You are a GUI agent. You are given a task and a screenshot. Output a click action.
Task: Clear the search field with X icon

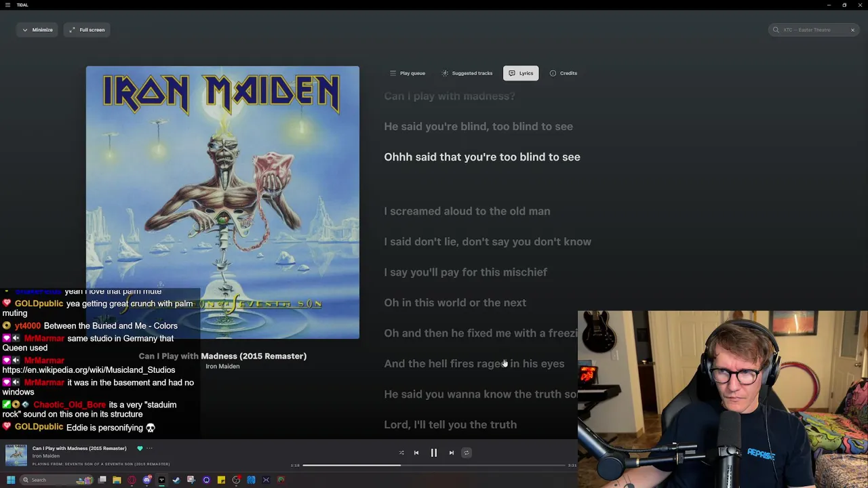click(852, 30)
